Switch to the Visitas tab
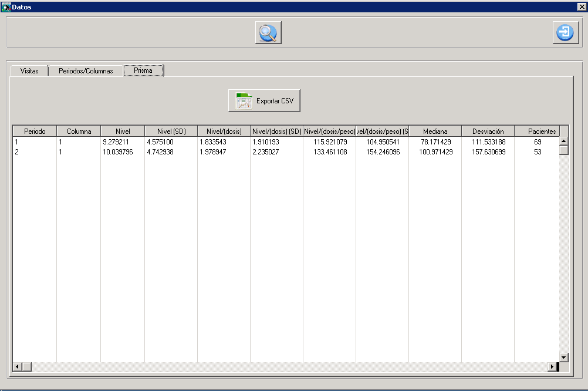The image size is (588, 391). 29,70
